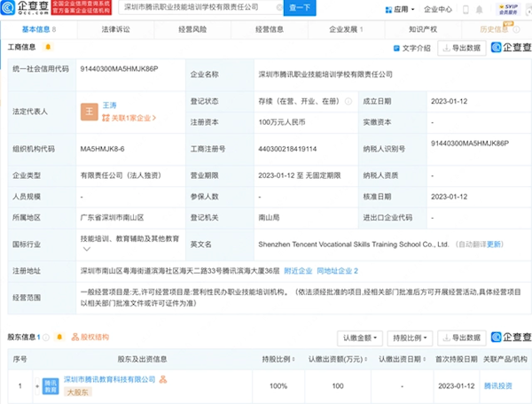The image size is (532, 404).
Task: Click the mobile phone icon in header
Action: 465,10
